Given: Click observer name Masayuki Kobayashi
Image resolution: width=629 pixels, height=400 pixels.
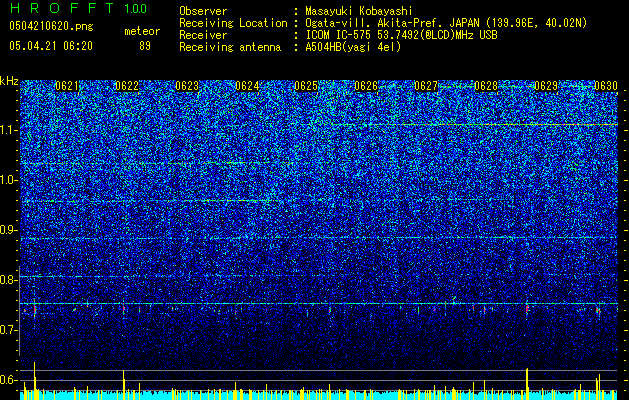Looking at the screenshot, I should click(359, 11).
